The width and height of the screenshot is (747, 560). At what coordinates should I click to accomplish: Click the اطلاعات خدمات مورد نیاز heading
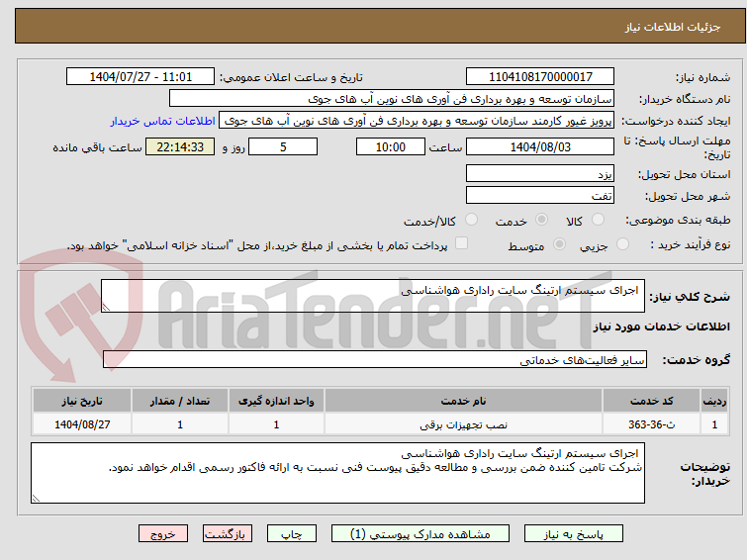point(661,327)
